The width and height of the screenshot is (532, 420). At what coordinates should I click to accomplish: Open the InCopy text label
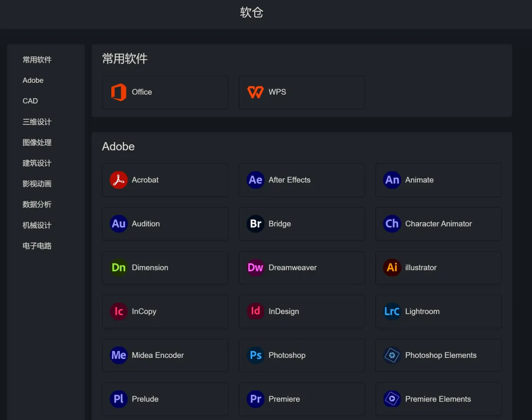click(x=144, y=312)
